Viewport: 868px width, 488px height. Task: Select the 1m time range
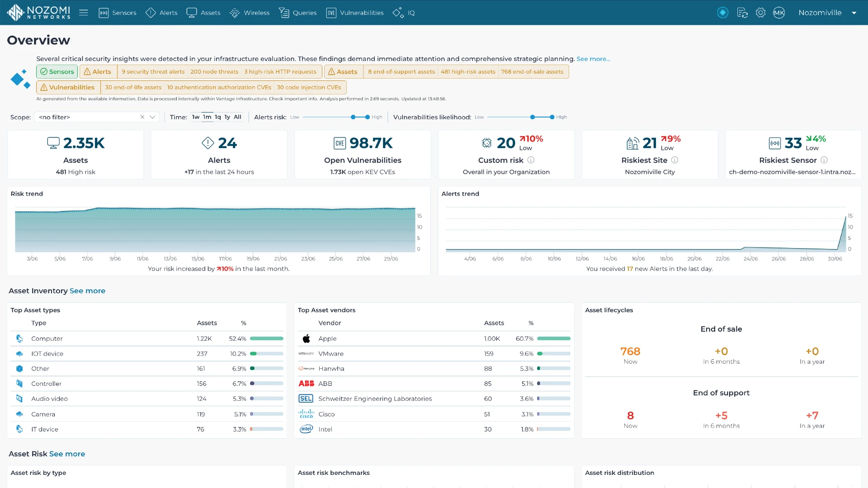(207, 117)
